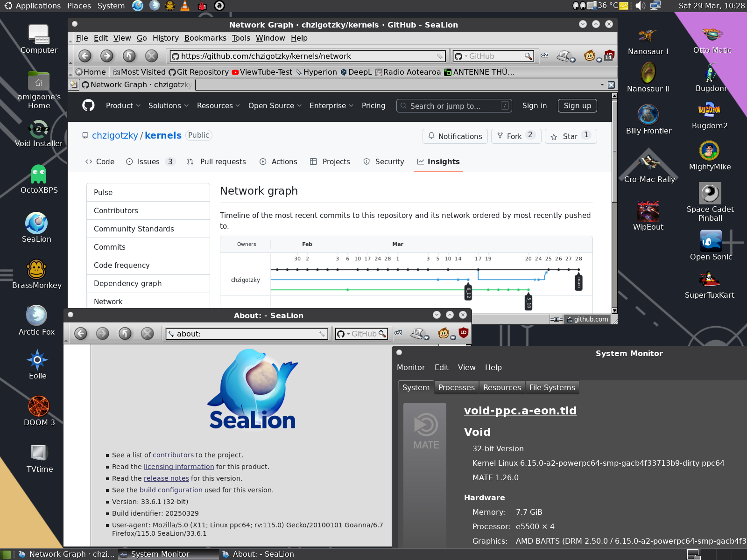Screen dimensions: 747x560
Task: Open the History menu in the Network Graph window
Action: point(166,38)
